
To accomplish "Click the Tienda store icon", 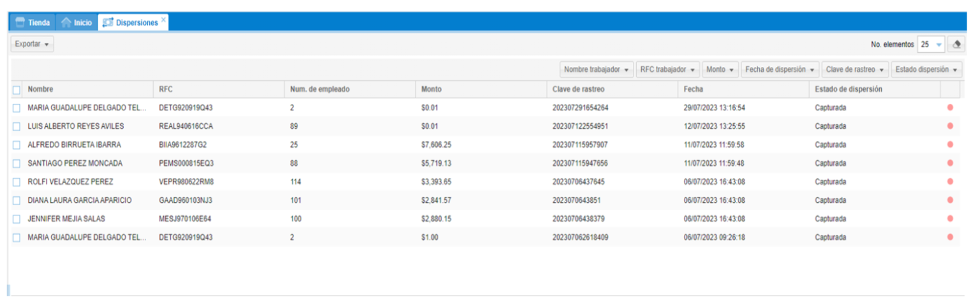I will coord(20,22).
